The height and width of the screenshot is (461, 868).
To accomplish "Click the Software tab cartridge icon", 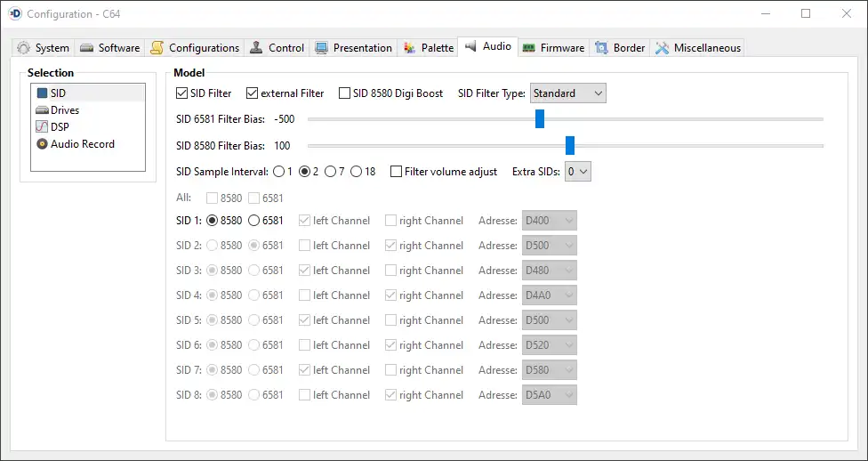I will [x=86, y=48].
